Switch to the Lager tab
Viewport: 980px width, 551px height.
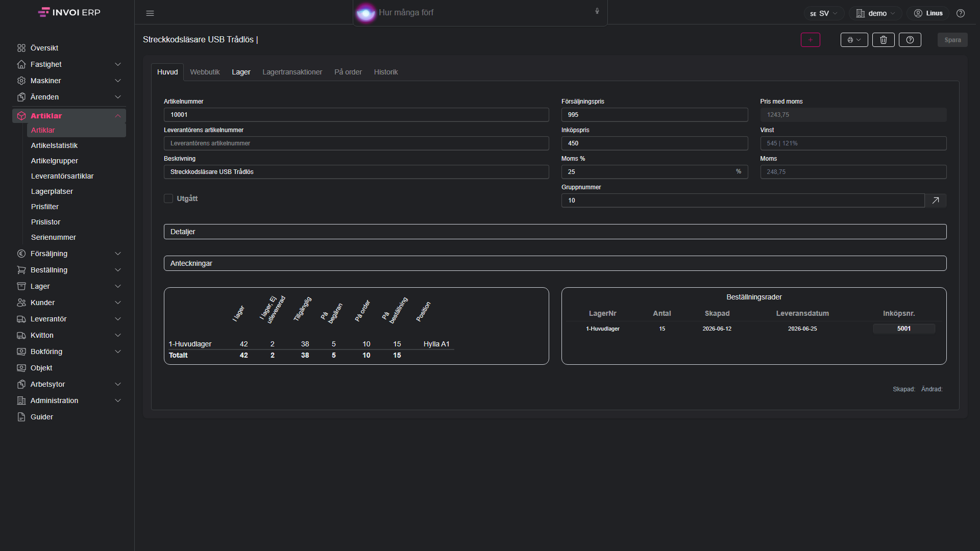(241, 72)
